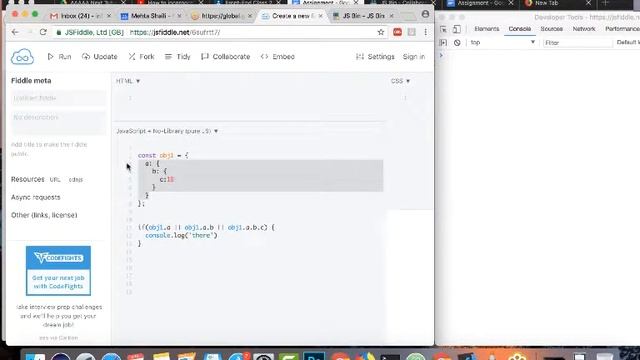The image size is (640, 360).
Task: Click the console prompt chevron
Action: [x=441, y=55]
